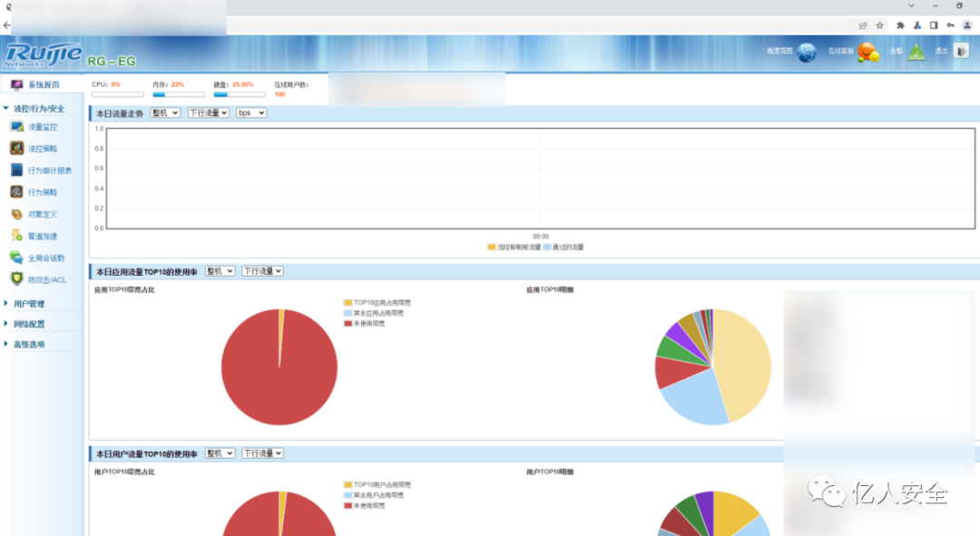Click the 在线用户数 value 100
Image resolution: width=980 pixels, height=536 pixels.
coord(280,94)
